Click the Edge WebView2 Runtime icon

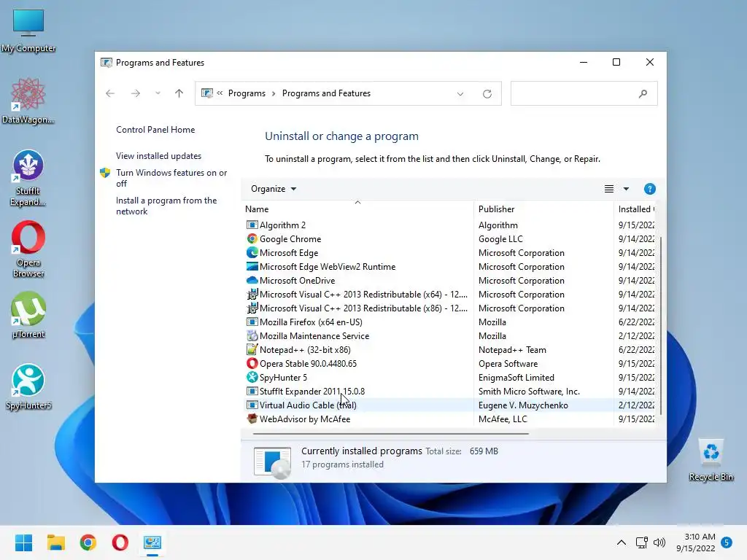[x=252, y=266]
